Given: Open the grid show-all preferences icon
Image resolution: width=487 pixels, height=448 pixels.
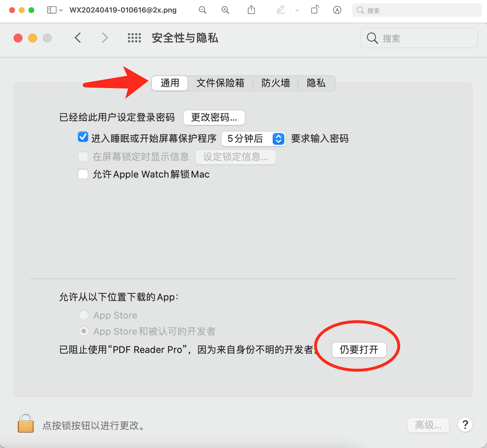Looking at the screenshot, I should pyautogui.click(x=134, y=38).
